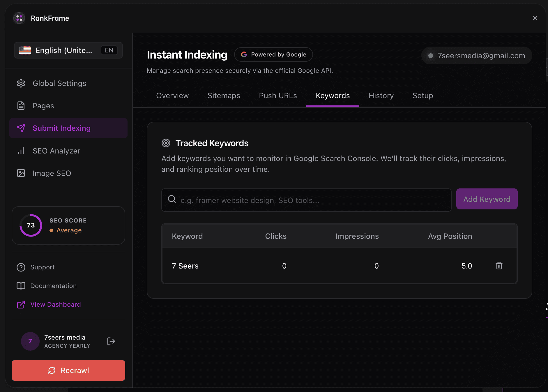Click the Google G logo badge
The width and height of the screenshot is (548, 392).
[244, 54]
